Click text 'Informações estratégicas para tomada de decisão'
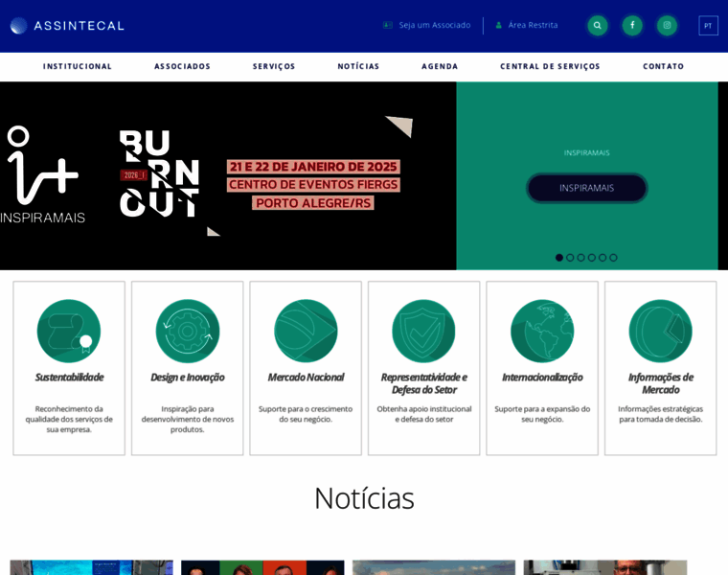 click(661, 414)
